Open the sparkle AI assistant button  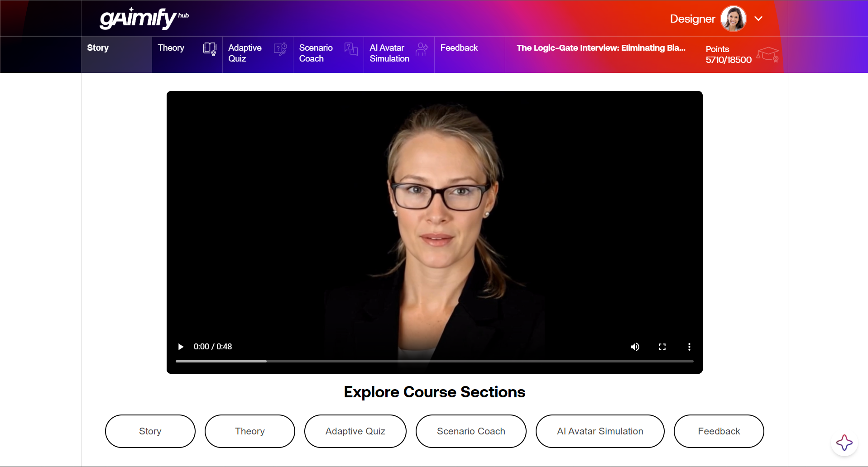844,443
